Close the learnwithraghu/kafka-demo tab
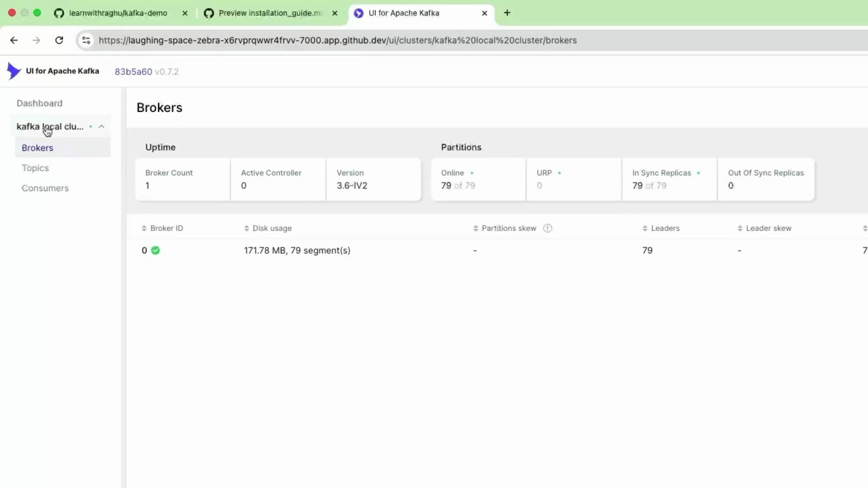The image size is (868, 488). point(185,13)
